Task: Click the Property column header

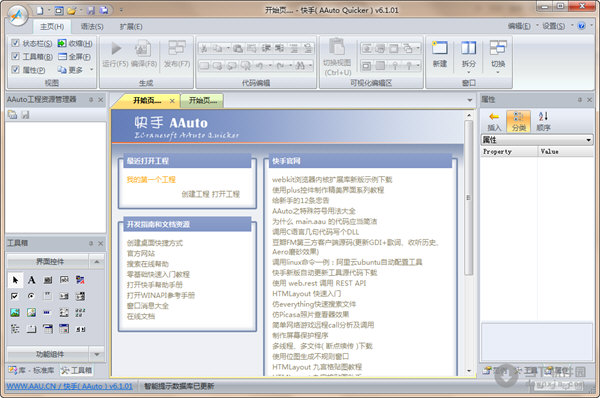Action: click(x=509, y=152)
